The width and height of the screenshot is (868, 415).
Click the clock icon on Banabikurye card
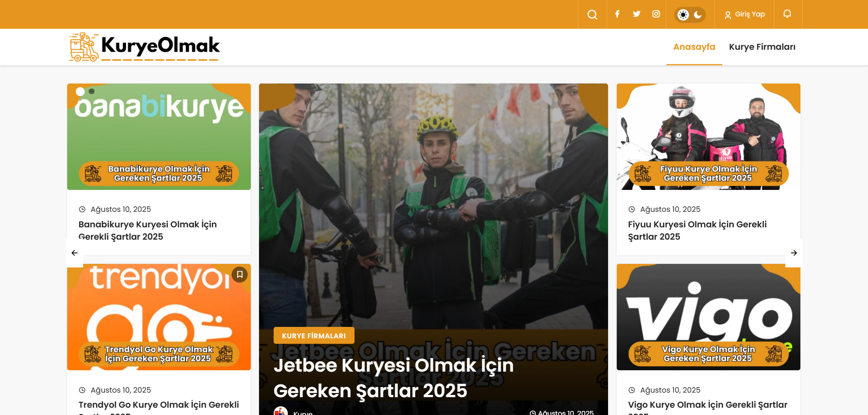(82, 210)
